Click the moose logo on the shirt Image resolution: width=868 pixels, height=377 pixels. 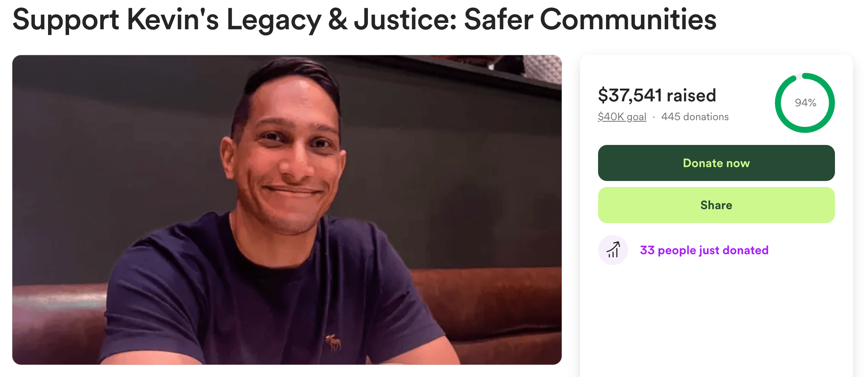point(333,341)
